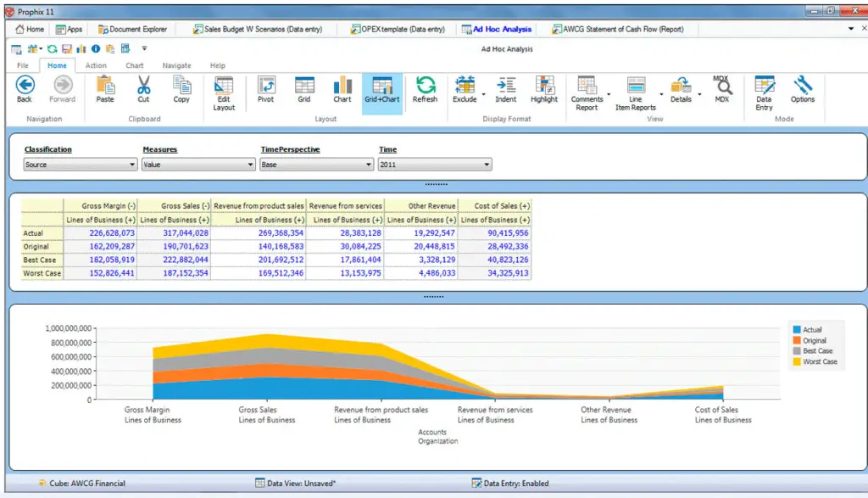Click the Worst Case legend color swatch
Image resolution: width=868 pixels, height=498 pixels.
click(797, 361)
